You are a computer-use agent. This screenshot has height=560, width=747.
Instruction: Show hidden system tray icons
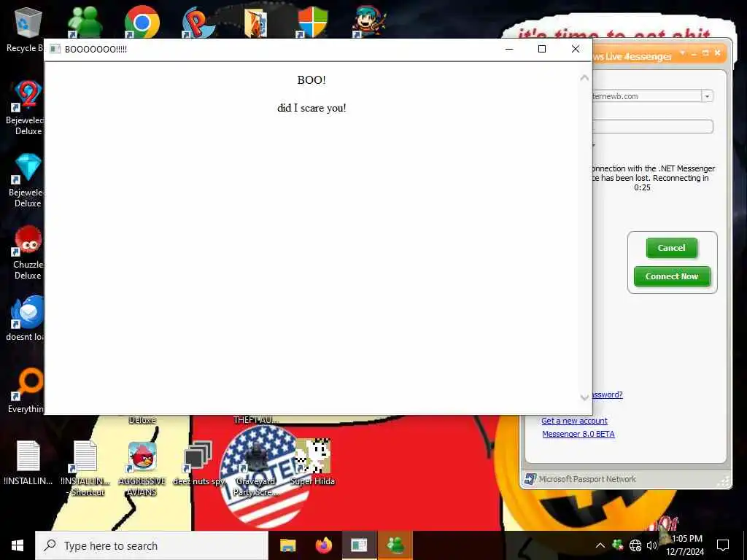pos(600,545)
